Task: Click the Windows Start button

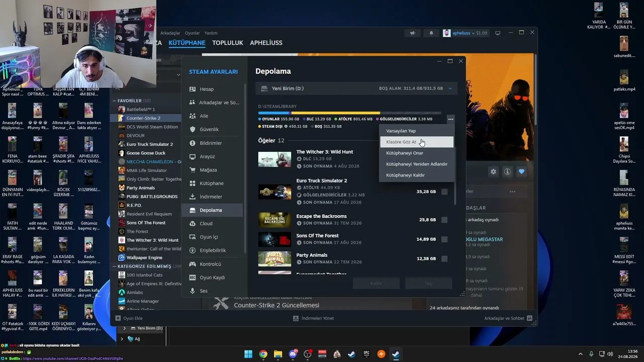Action: point(248,354)
